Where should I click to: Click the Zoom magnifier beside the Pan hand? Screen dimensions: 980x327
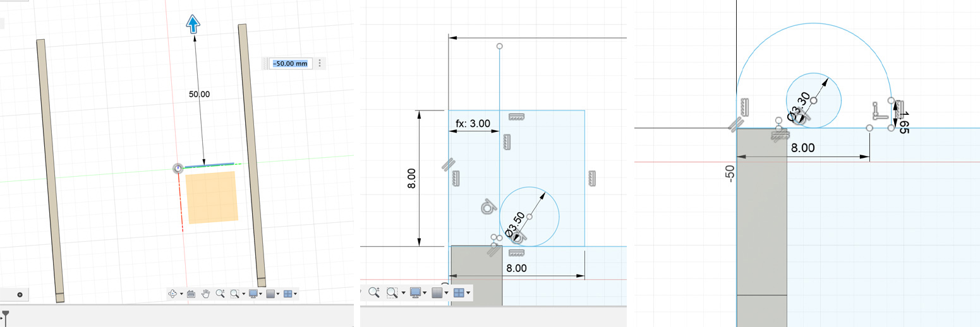tap(220, 294)
